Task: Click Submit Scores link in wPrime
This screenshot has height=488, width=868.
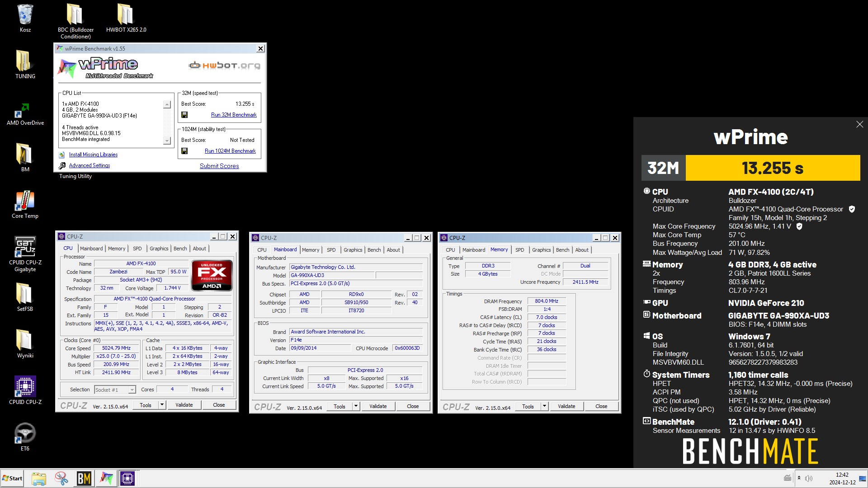Action: 219,166
